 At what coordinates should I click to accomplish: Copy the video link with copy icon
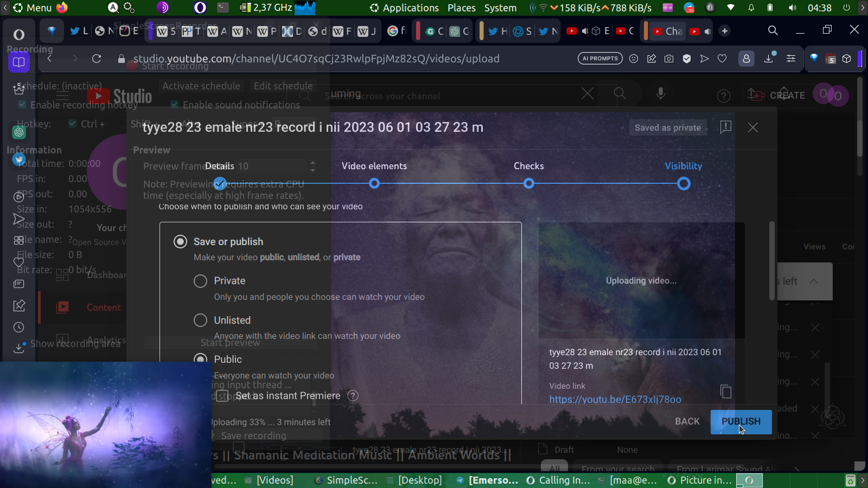tap(726, 391)
